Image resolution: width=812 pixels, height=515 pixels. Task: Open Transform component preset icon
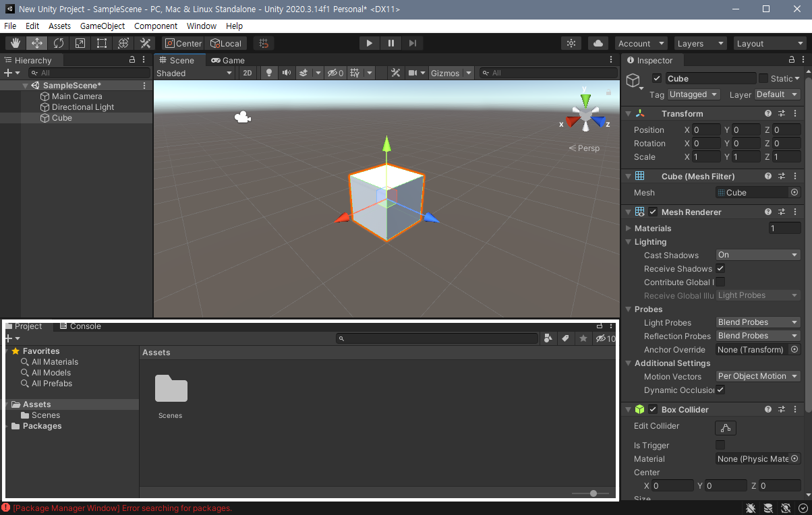(x=782, y=114)
